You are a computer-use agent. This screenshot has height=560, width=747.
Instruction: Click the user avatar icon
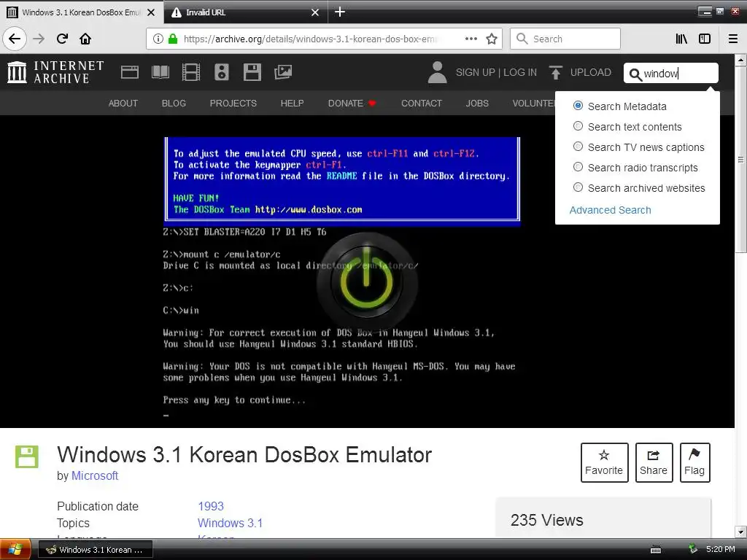coord(438,72)
